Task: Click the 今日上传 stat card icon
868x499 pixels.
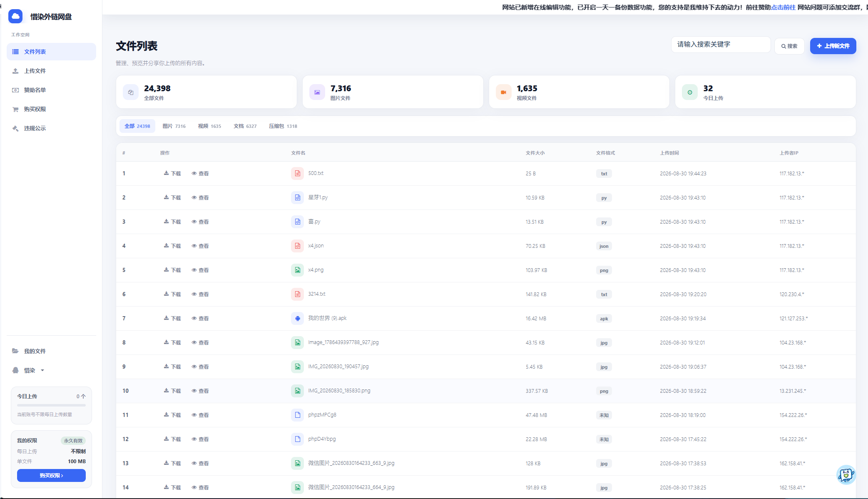Action: coord(690,92)
